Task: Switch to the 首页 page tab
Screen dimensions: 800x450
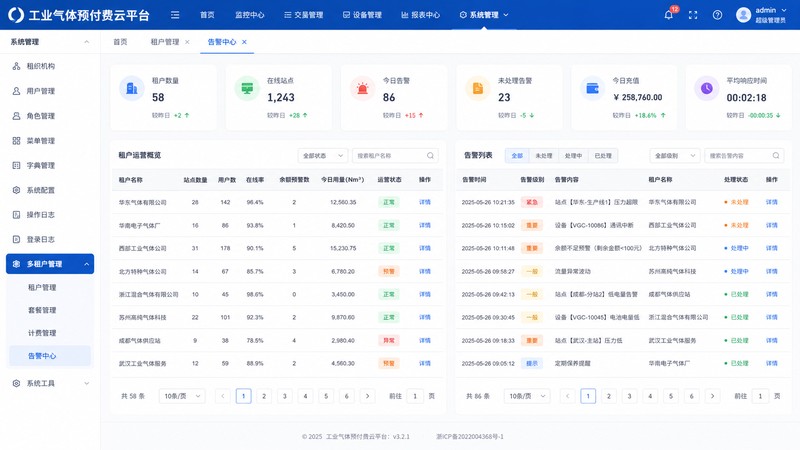Action: (x=120, y=42)
